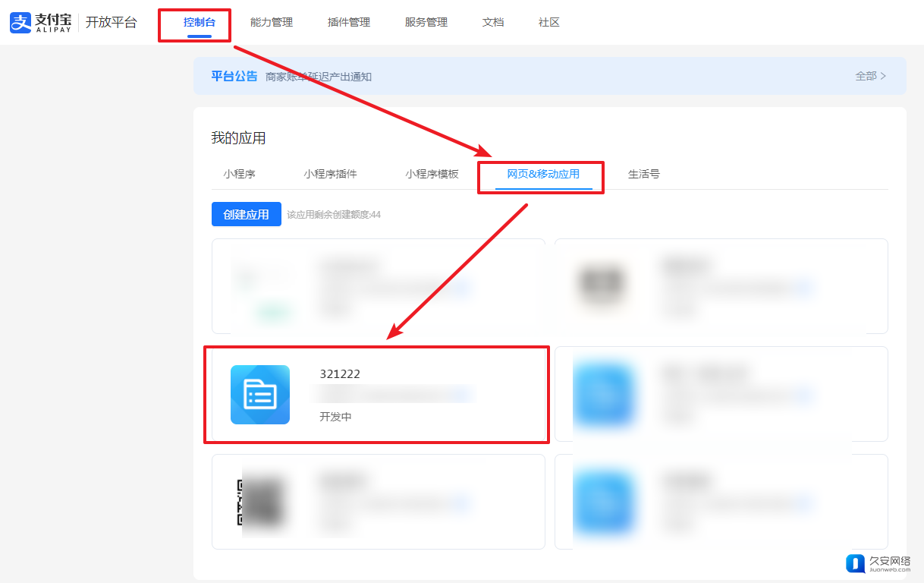Go to 插件管理 in the top navigation
Viewport: 924px width, 583px height.
[349, 23]
